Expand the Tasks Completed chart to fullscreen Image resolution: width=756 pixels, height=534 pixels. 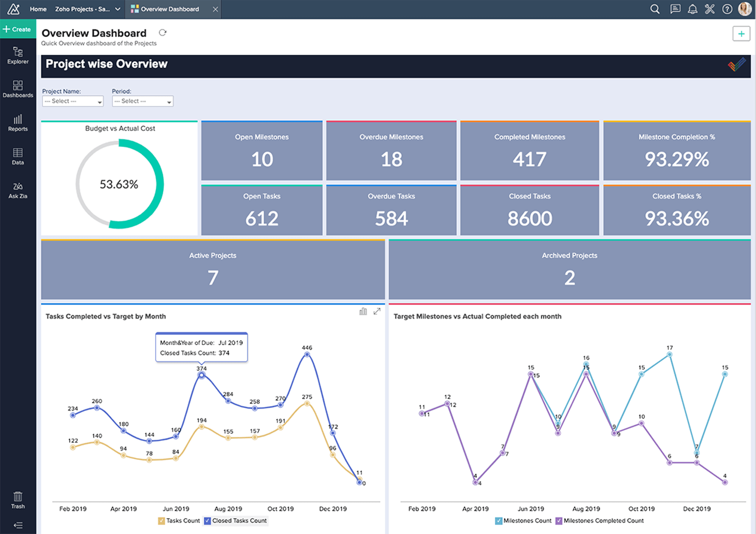pos(377,311)
